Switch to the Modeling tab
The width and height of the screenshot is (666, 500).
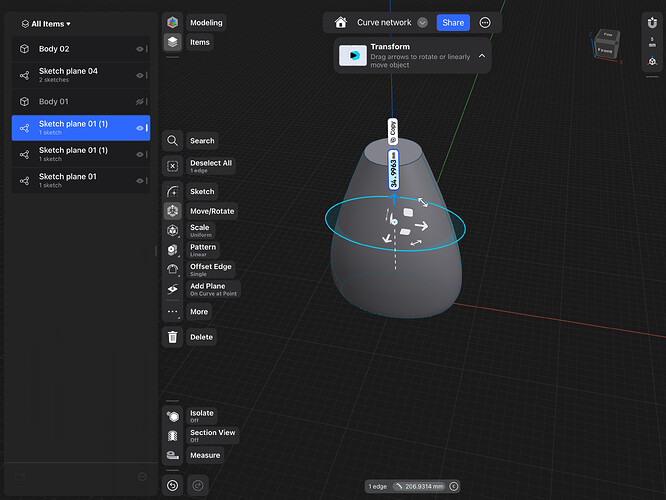[x=173, y=22]
